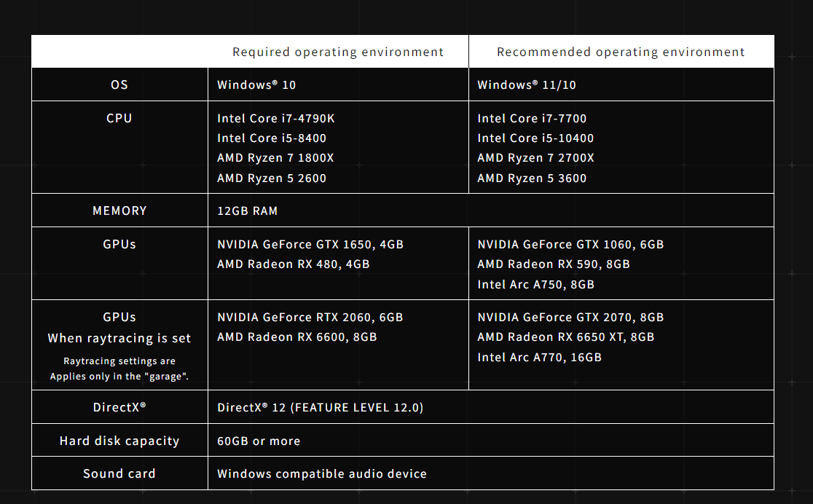Click the Windows 10 required OS cell
The width and height of the screenshot is (813, 504).
(x=256, y=84)
